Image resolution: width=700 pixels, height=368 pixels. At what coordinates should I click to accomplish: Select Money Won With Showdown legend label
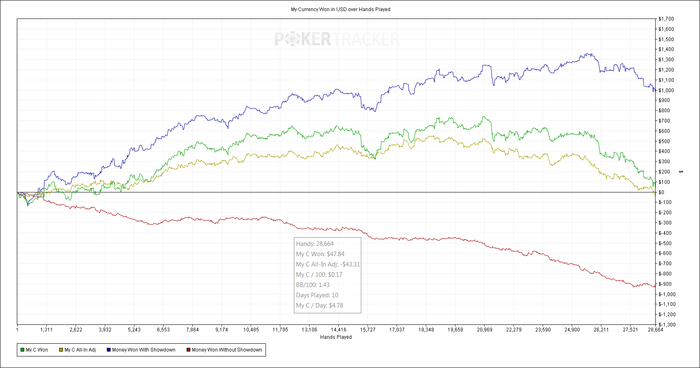coord(144,350)
